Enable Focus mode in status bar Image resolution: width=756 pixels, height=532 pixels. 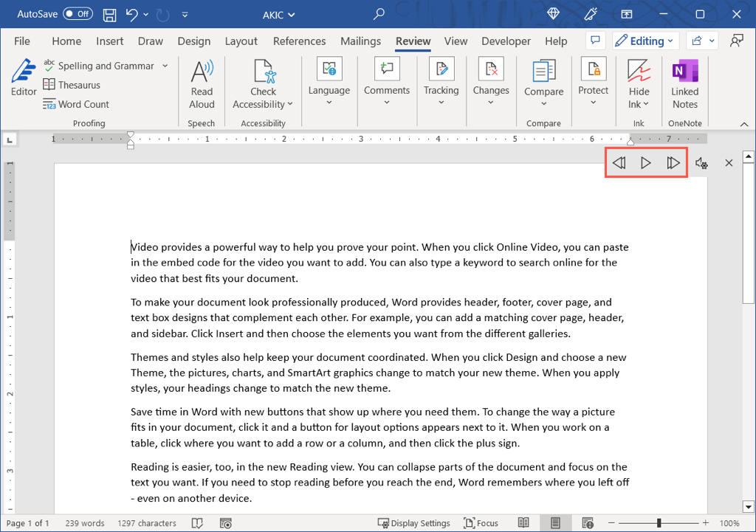click(x=481, y=523)
